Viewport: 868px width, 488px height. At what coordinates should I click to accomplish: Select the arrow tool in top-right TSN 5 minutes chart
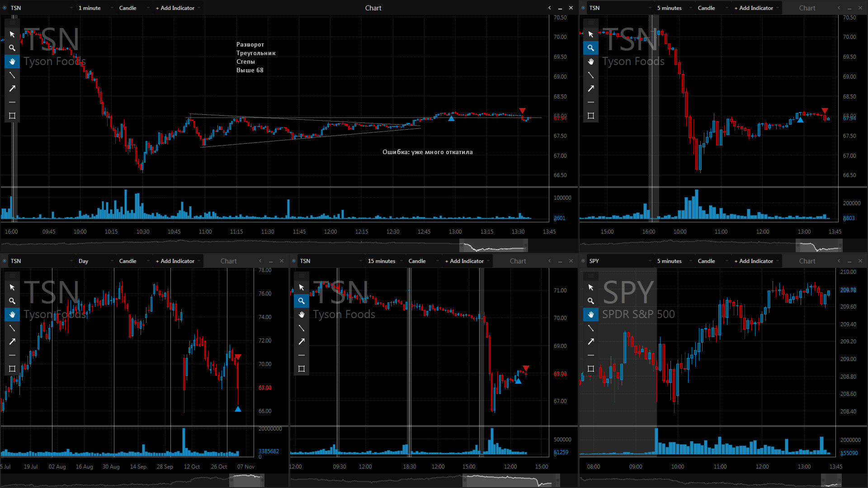[591, 89]
